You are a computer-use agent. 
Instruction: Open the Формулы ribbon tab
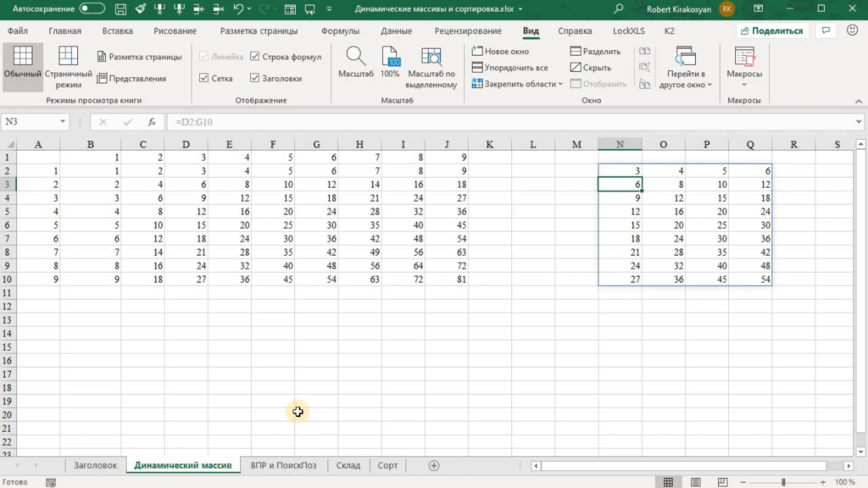pos(340,30)
